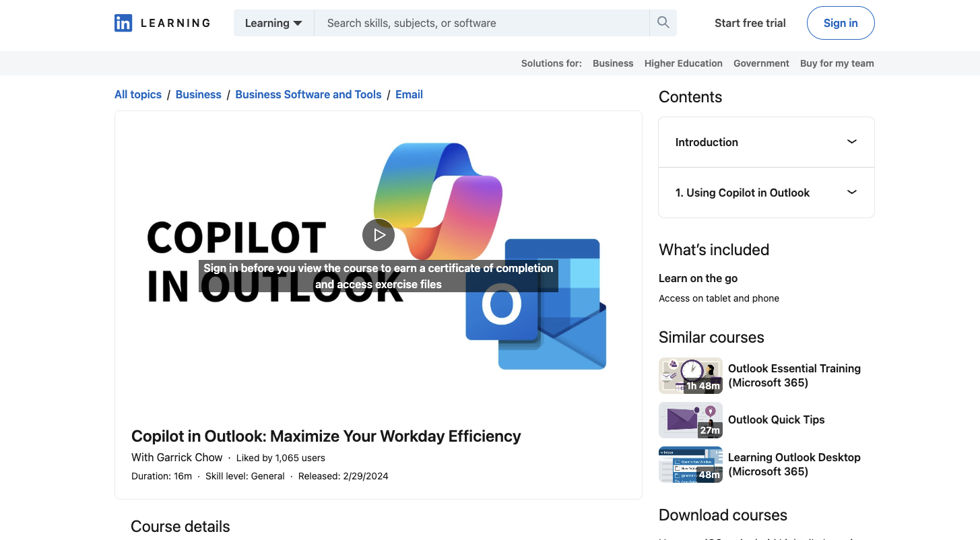Open Outlook Essential Training (Microsoft 365) course
This screenshot has width=980, height=540.
(x=793, y=375)
